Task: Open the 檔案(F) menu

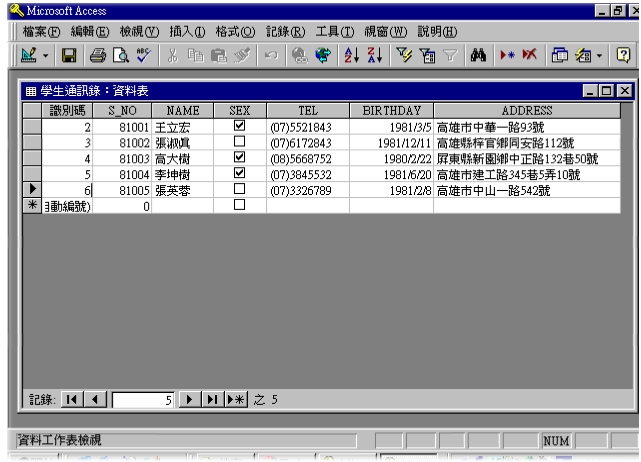Action: point(41,31)
